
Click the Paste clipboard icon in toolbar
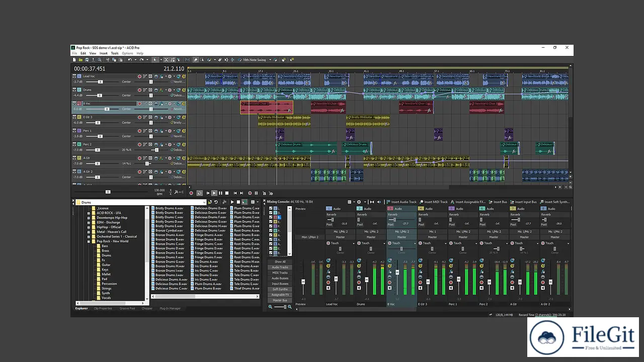pyautogui.click(x=121, y=59)
